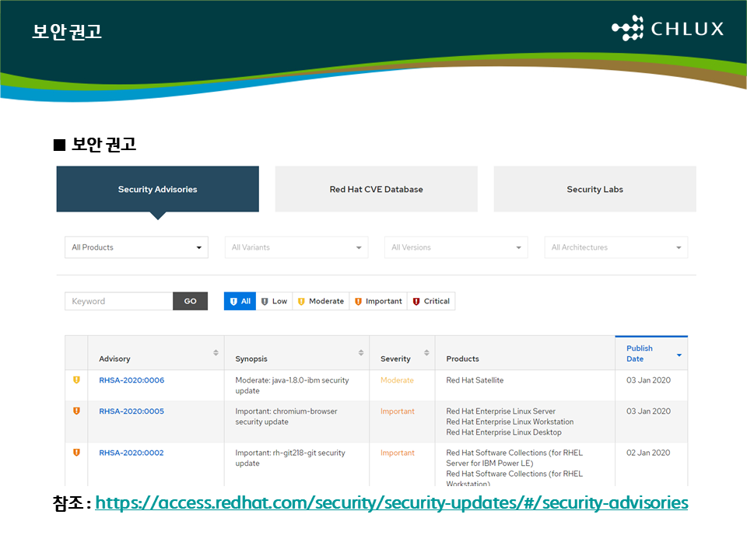747x560 pixels.
Task: Click 03 Jan 2020 date in RHSA-2020:0005 row
Action: [x=648, y=411]
